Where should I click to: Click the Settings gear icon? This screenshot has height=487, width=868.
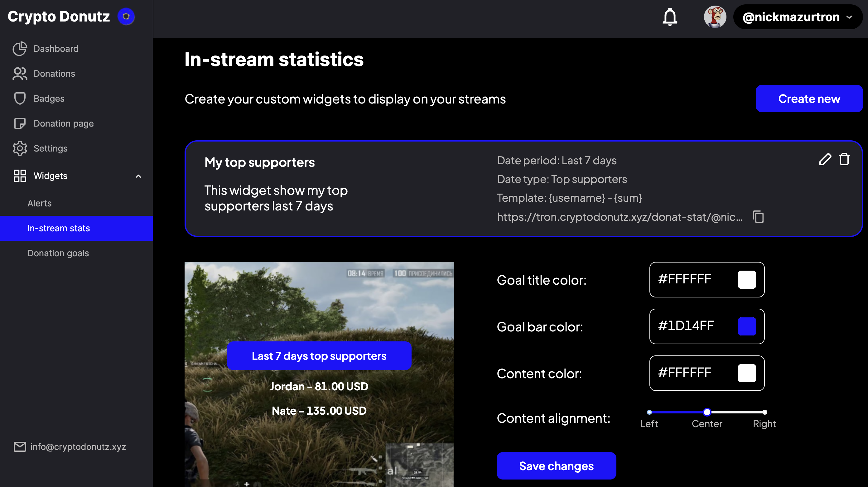[x=20, y=148]
